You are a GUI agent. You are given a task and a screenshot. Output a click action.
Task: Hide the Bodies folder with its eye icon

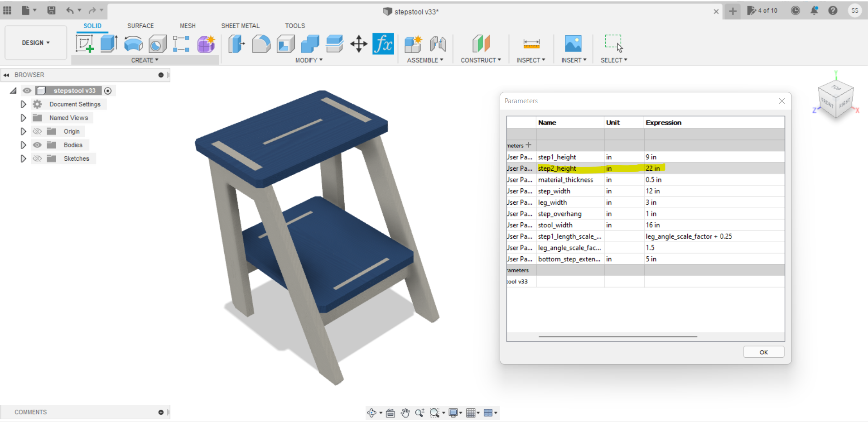[x=37, y=144]
